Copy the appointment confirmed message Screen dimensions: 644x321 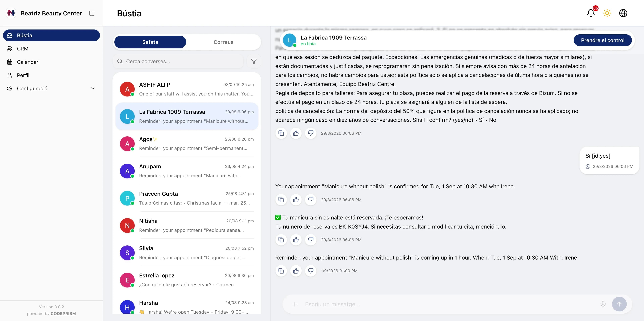[x=281, y=200]
